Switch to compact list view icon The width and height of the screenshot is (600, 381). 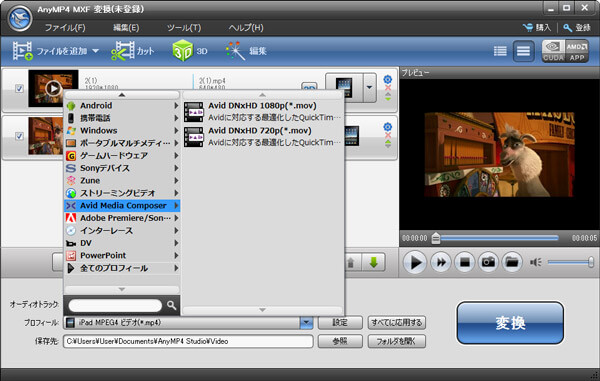click(x=523, y=51)
